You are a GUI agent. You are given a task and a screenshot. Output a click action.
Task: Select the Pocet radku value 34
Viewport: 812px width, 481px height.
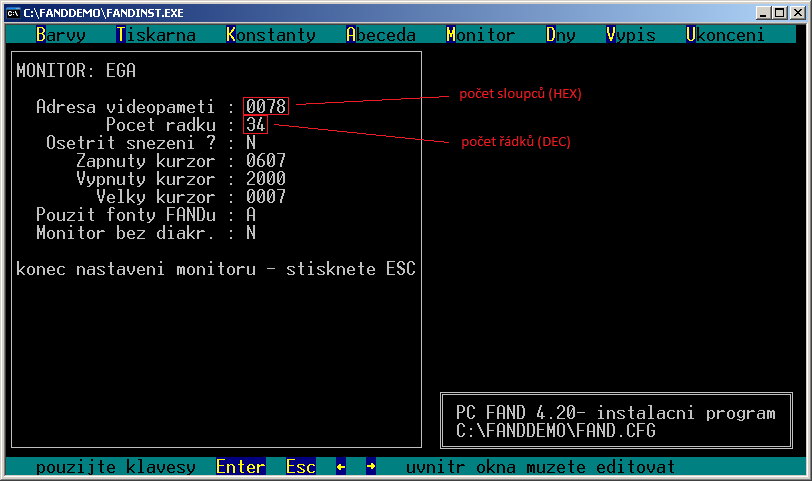256,125
